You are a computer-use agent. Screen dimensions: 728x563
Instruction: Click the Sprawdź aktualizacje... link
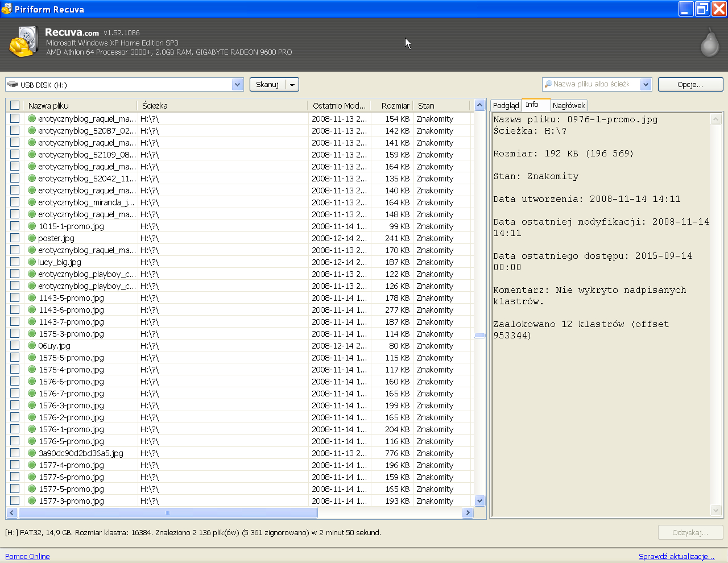click(x=676, y=557)
